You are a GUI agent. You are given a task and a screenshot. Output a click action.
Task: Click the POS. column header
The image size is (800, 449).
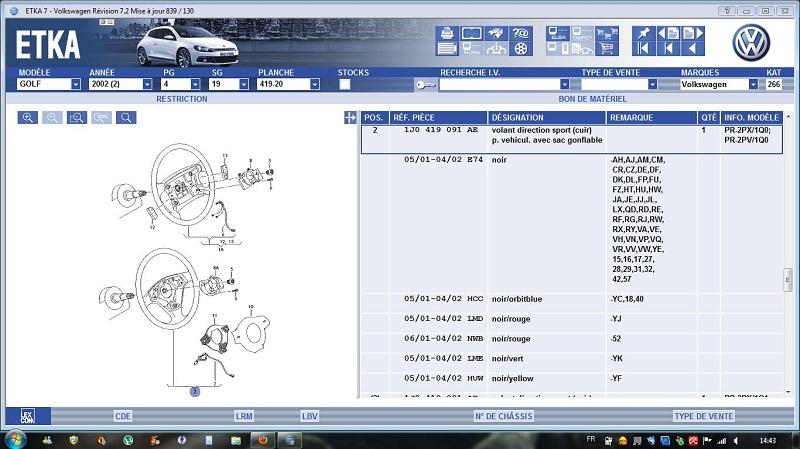374,117
